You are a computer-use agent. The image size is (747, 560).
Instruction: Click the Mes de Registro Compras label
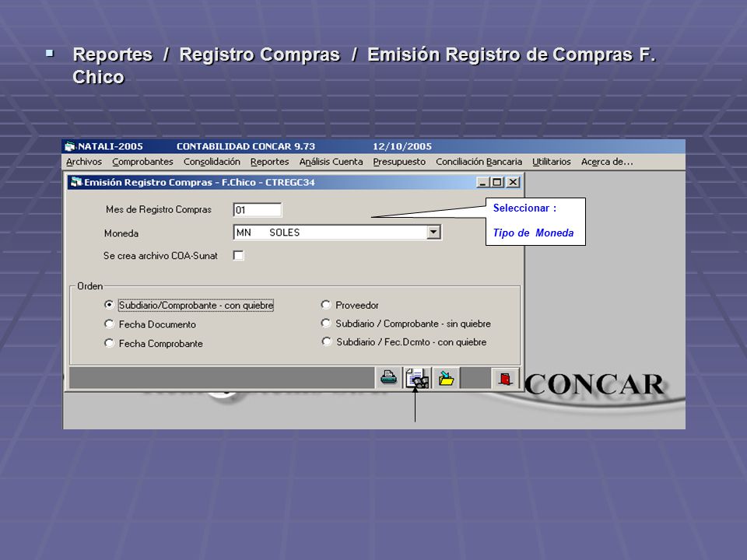(159, 209)
